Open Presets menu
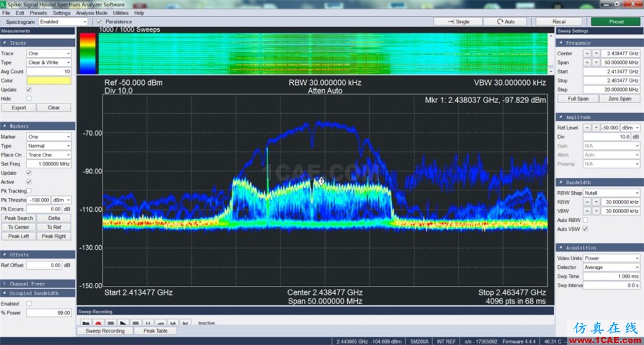The image size is (644, 345). 38,13
